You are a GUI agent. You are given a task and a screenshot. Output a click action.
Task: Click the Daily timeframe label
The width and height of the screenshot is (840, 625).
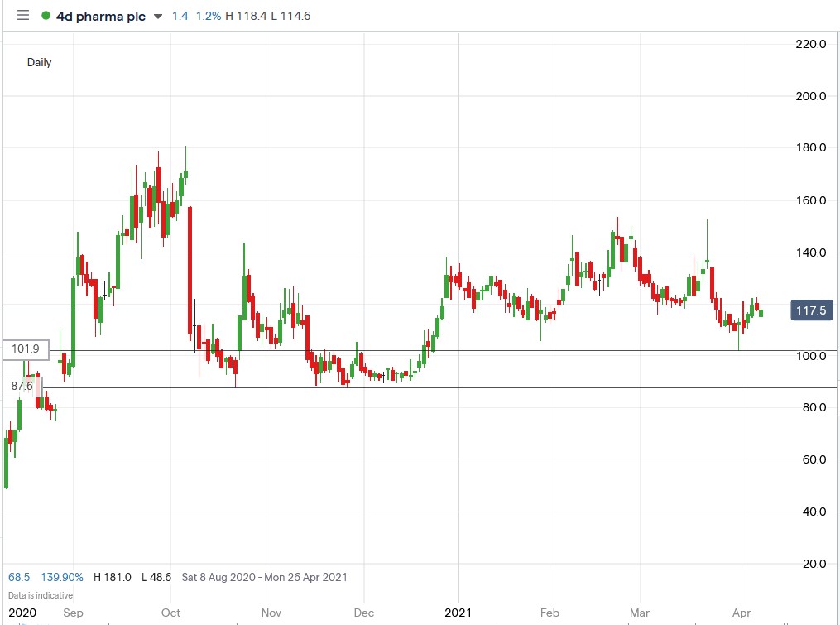tap(38, 62)
